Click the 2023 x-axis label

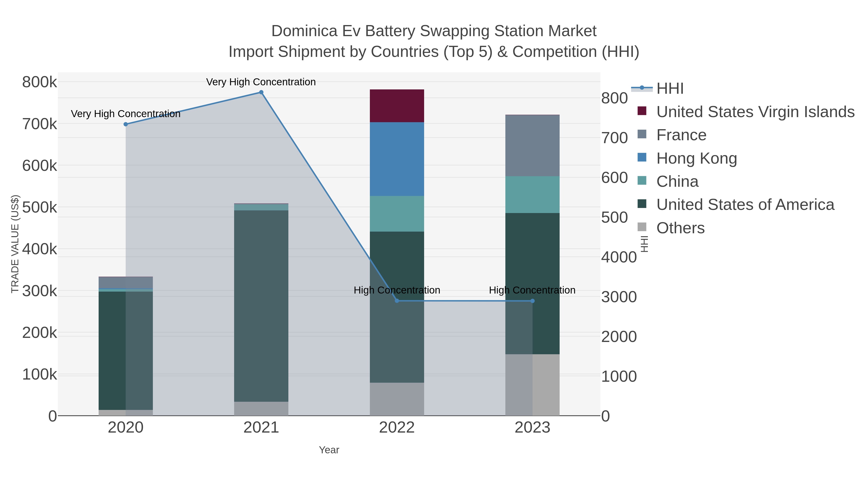tap(532, 428)
